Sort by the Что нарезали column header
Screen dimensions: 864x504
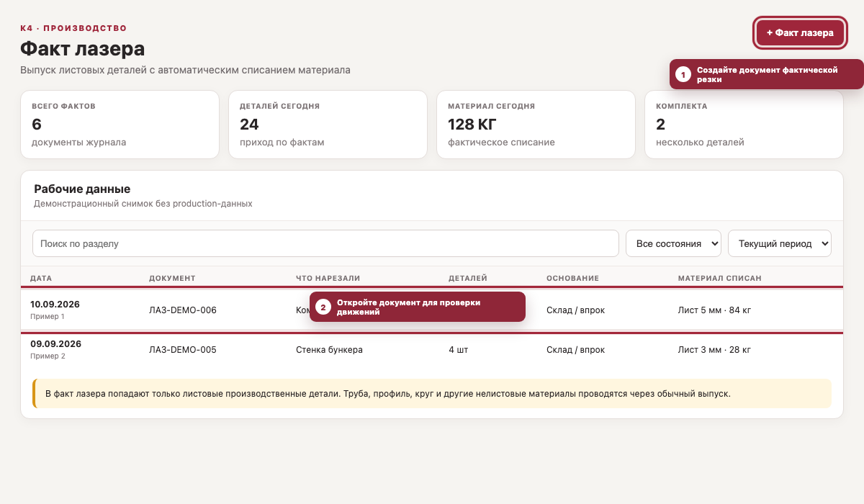328,278
